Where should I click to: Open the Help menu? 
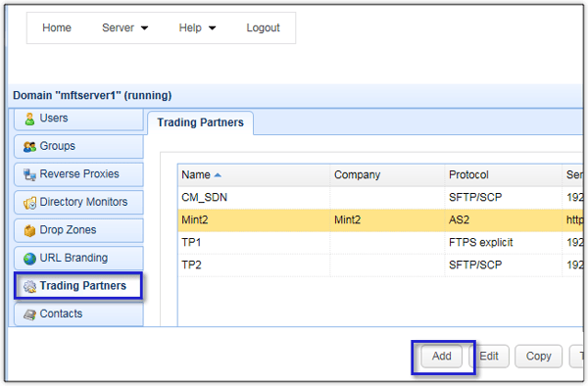pos(197,27)
